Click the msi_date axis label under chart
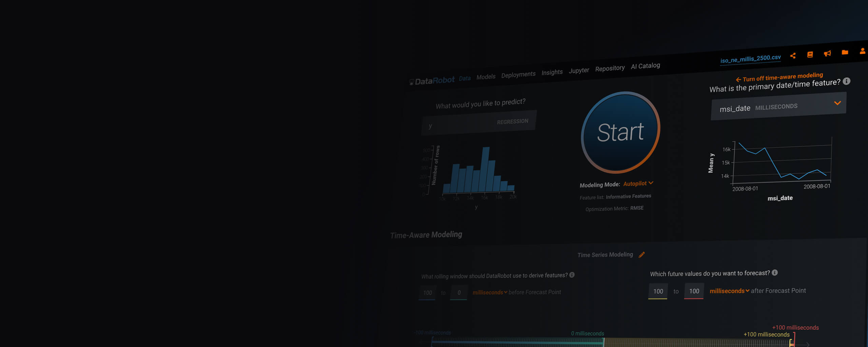The image size is (868, 347). click(x=780, y=198)
